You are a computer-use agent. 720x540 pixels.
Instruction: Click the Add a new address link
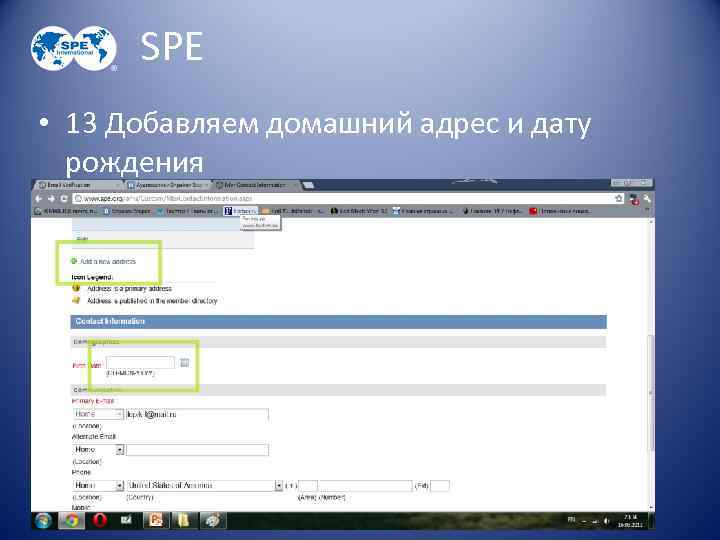click(x=108, y=261)
